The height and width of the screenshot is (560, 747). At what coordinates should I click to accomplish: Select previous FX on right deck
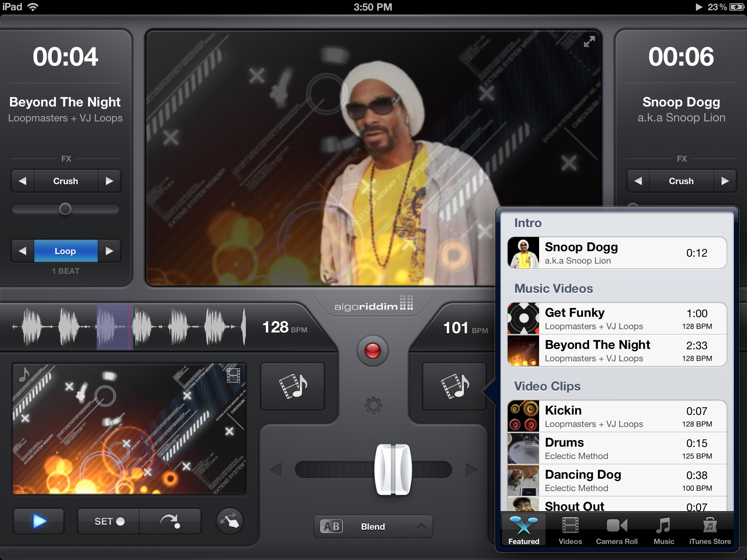point(638,181)
